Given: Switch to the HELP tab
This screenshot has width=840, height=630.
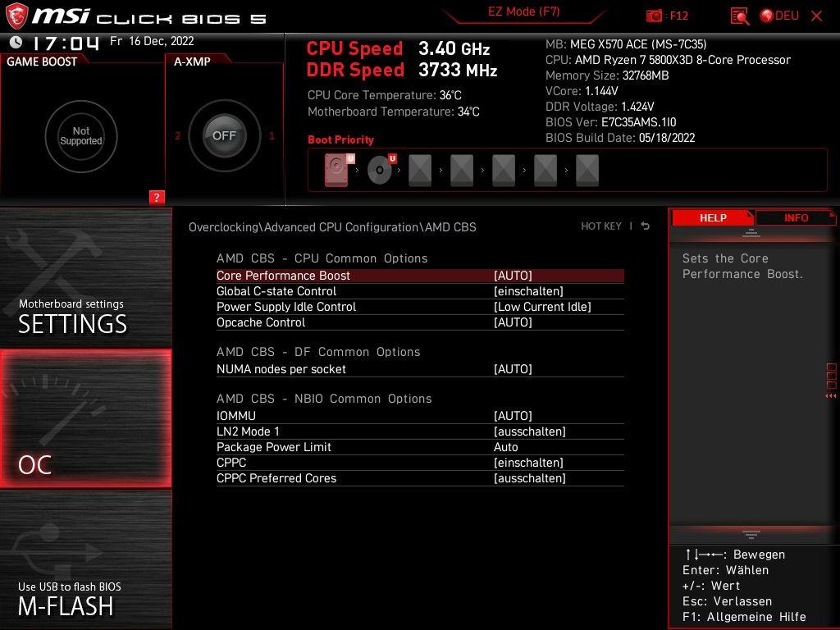Looking at the screenshot, I should (x=713, y=217).
